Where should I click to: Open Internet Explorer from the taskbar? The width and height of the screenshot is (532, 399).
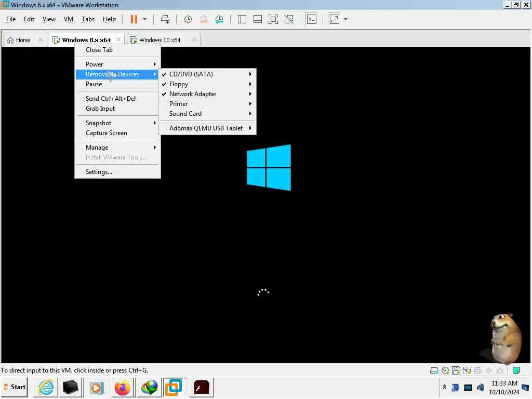(x=46, y=388)
